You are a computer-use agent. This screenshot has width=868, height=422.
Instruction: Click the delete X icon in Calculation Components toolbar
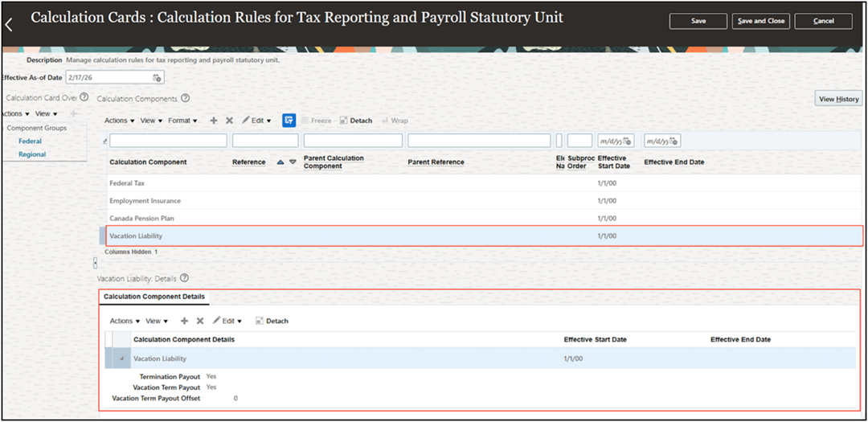(x=229, y=121)
